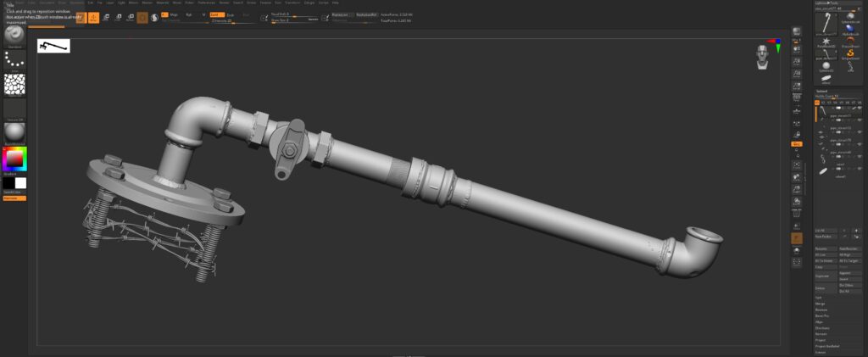The image size is (868, 357).
Task: Toggle visibility eye of second subtool row
Action: point(860,120)
